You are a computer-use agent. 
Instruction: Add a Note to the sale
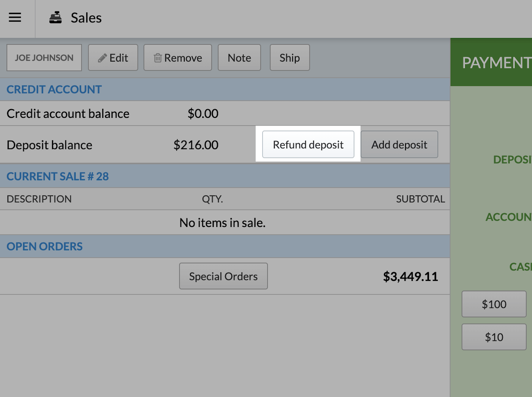click(x=239, y=58)
